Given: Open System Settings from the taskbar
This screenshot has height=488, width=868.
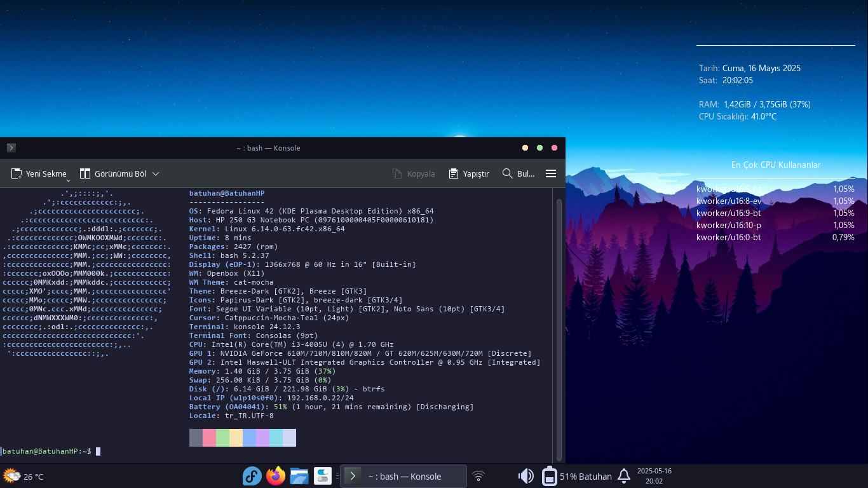Looking at the screenshot, I should 323,476.
